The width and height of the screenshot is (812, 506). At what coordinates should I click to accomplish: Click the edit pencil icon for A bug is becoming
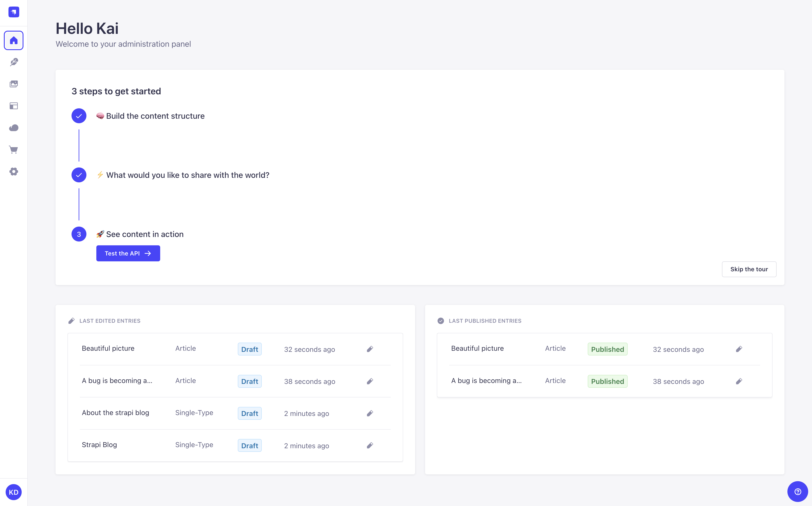(x=370, y=381)
